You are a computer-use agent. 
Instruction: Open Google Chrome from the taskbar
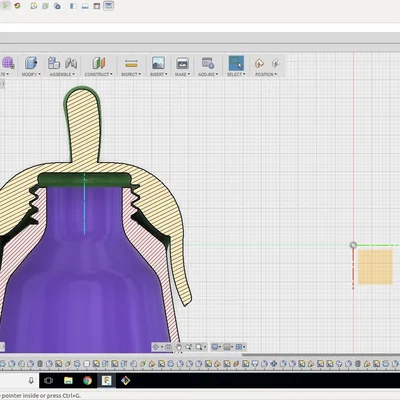(x=88, y=380)
